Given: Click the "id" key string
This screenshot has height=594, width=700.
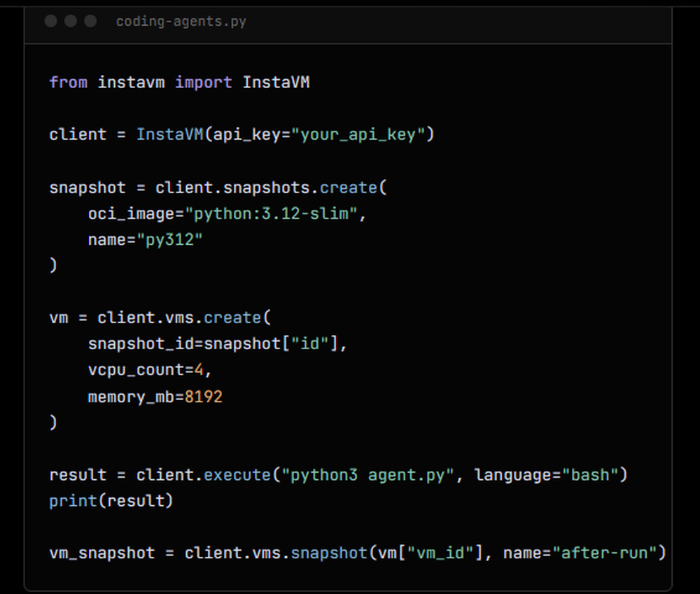Looking at the screenshot, I should coord(310,344).
